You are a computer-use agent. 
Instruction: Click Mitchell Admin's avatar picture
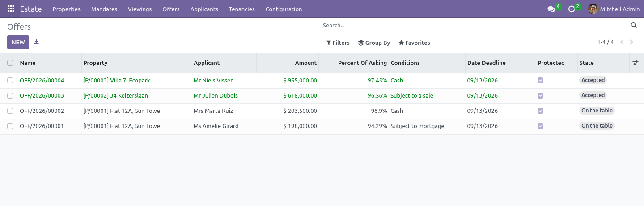click(593, 9)
